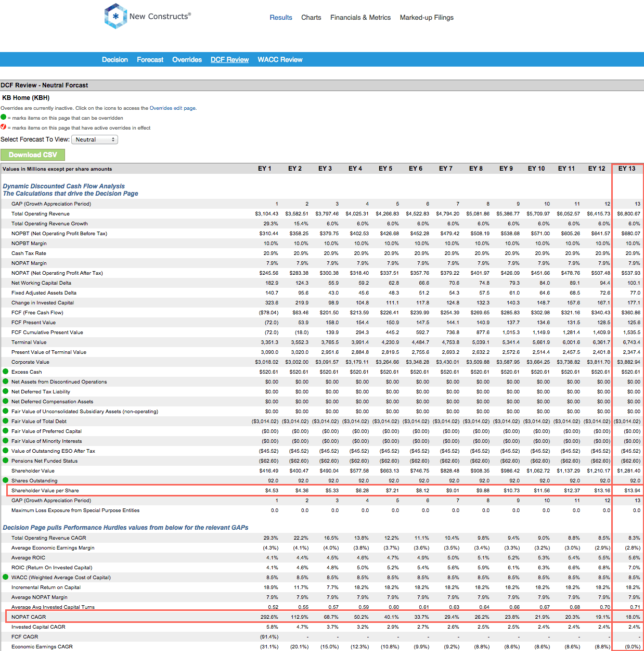Select the (91.4%) FCF CAGR value
The image size is (644, 651).
click(269, 637)
